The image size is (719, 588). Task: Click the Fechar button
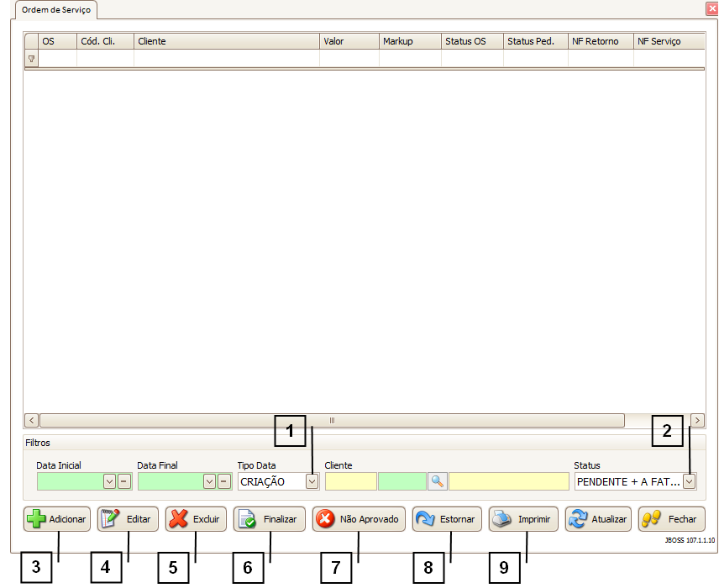(x=671, y=519)
